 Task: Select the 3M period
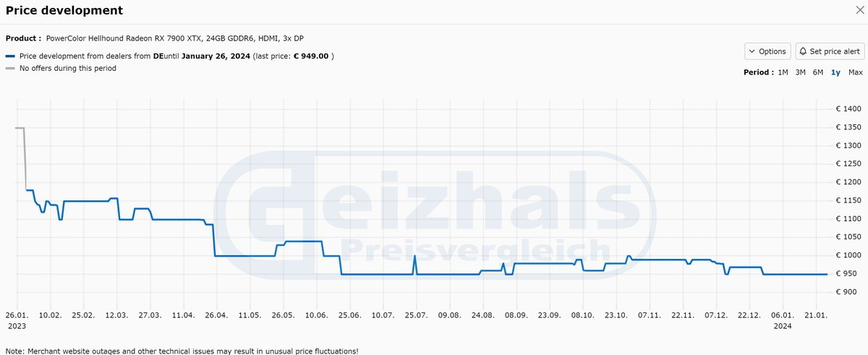point(800,72)
